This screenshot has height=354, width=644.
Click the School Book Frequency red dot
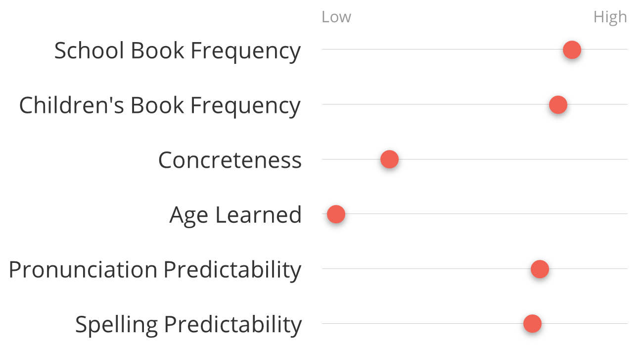572,50
